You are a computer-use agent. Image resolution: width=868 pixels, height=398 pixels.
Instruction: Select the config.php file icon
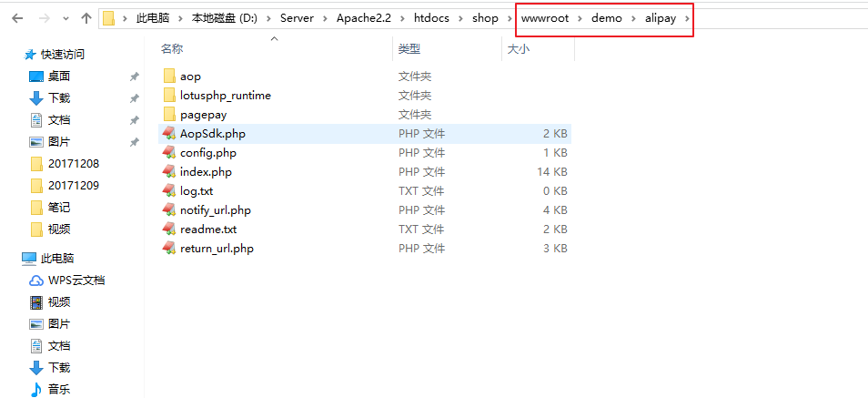pos(169,153)
